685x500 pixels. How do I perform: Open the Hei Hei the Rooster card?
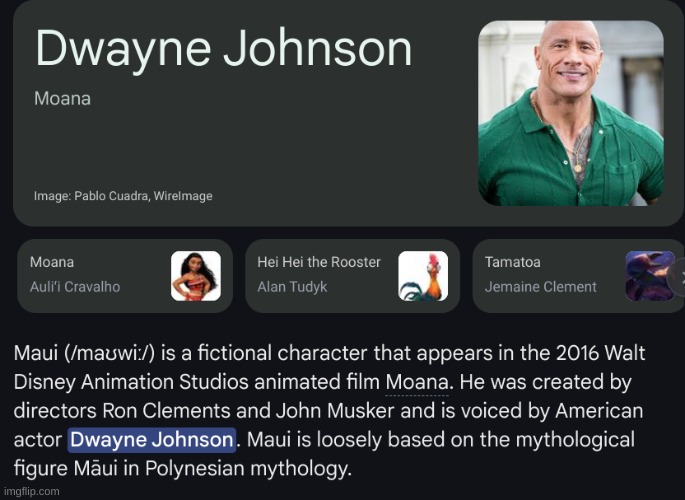[x=353, y=276]
